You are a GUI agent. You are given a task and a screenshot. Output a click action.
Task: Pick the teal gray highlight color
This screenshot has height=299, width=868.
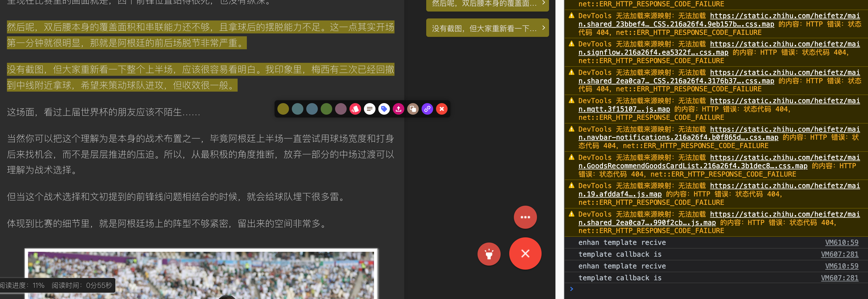298,109
